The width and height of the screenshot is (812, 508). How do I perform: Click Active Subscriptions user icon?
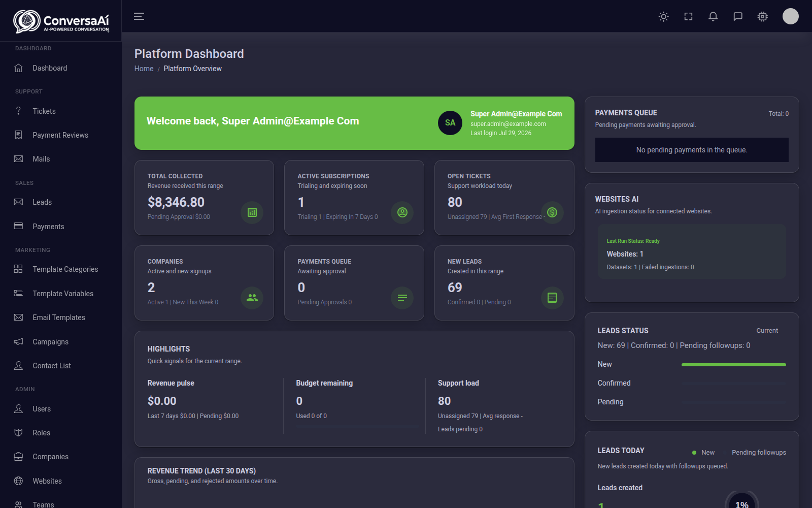pyautogui.click(x=402, y=212)
